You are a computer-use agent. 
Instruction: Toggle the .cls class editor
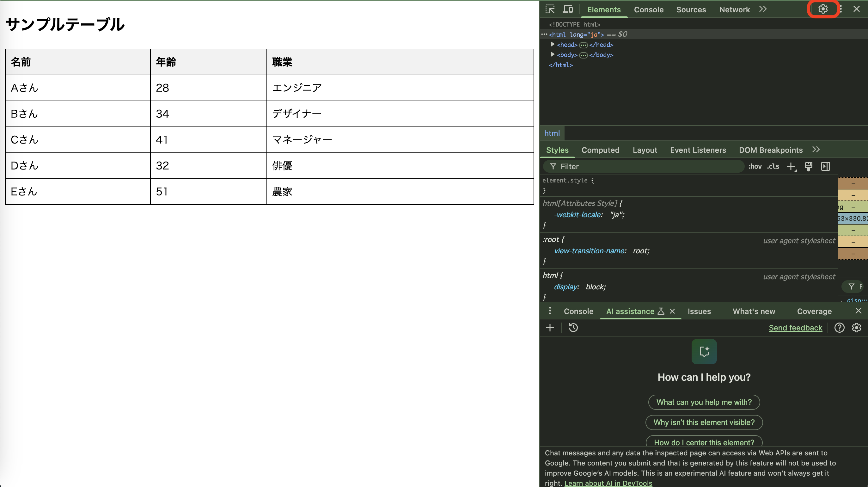coord(773,166)
